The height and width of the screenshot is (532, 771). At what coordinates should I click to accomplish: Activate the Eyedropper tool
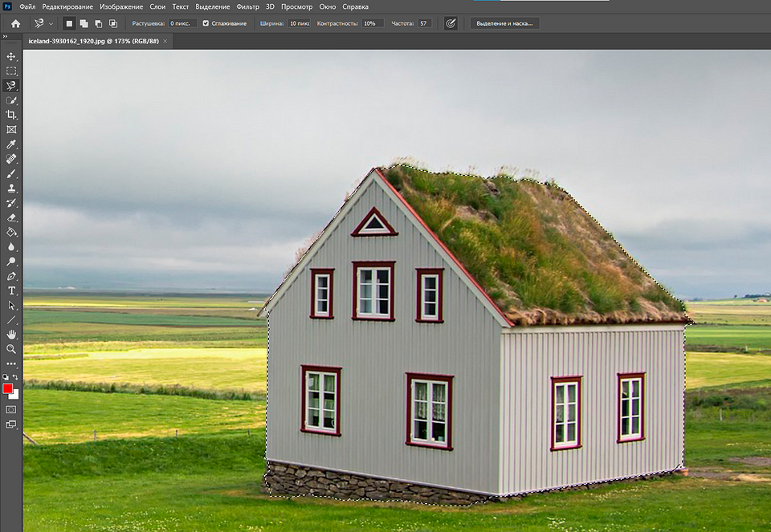click(11, 144)
